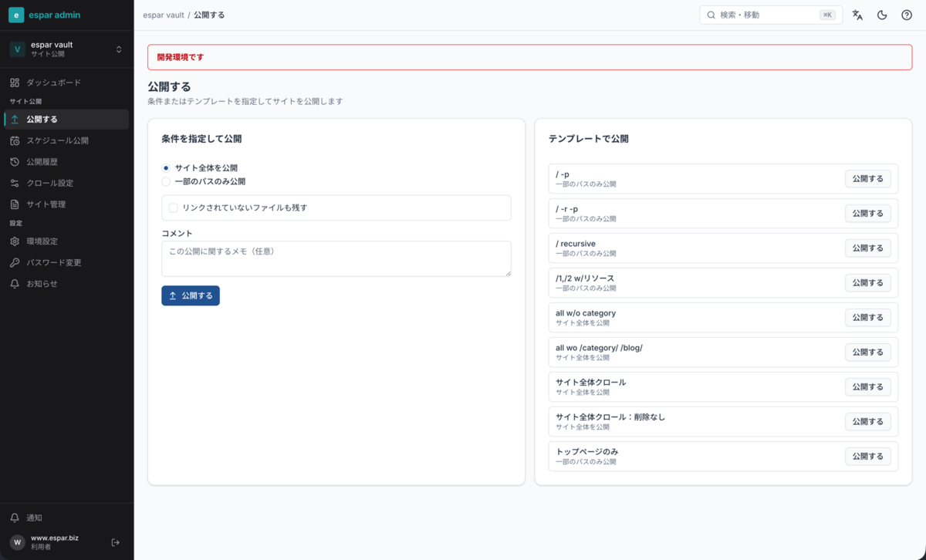The image size is (926, 560).
Task: Click the blue 公開する submit button
Action: [191, 295]
